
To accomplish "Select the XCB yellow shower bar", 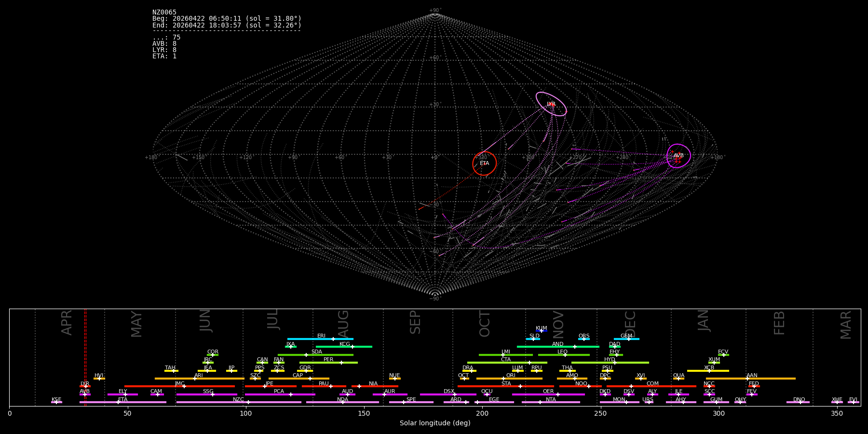I will tap(708, 371).
